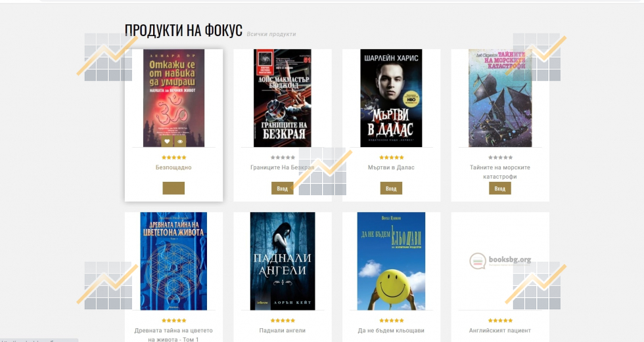Select the Границите на Безкрая book cover

pyautogui.click(x=283, y=98)
